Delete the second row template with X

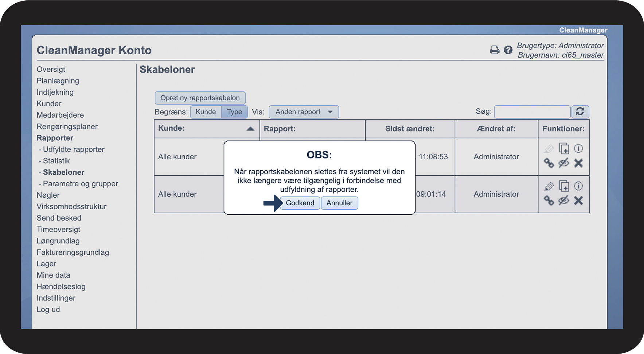(578, 201)
